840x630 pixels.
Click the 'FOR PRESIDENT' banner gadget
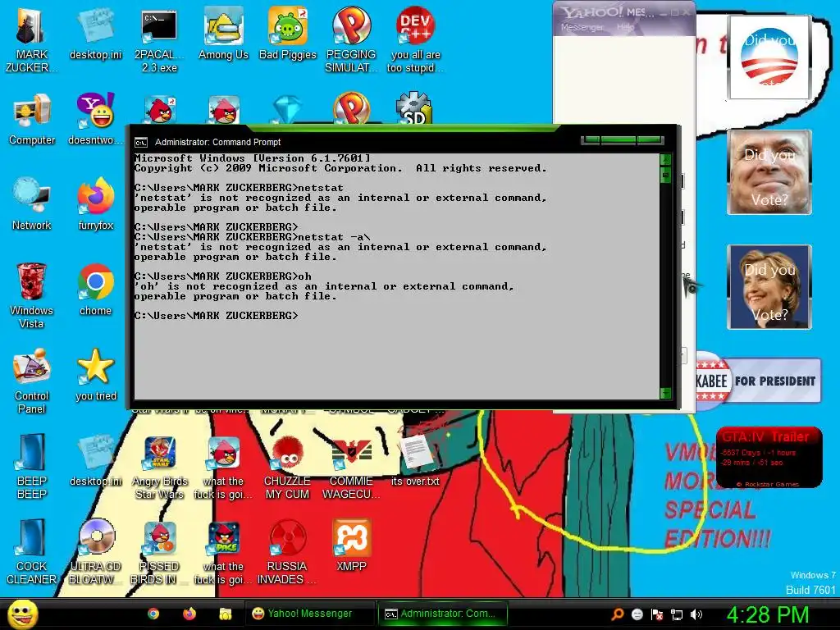click(758, 381)
